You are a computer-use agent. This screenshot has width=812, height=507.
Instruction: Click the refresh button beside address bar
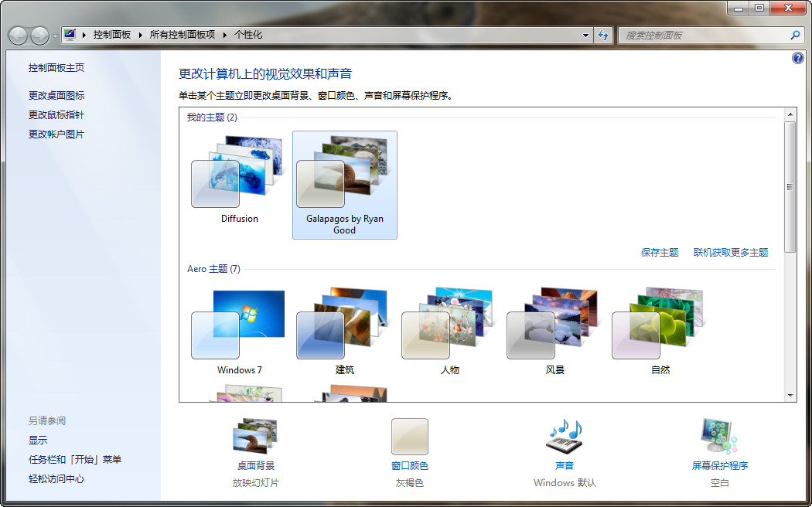tap(604, 35)
